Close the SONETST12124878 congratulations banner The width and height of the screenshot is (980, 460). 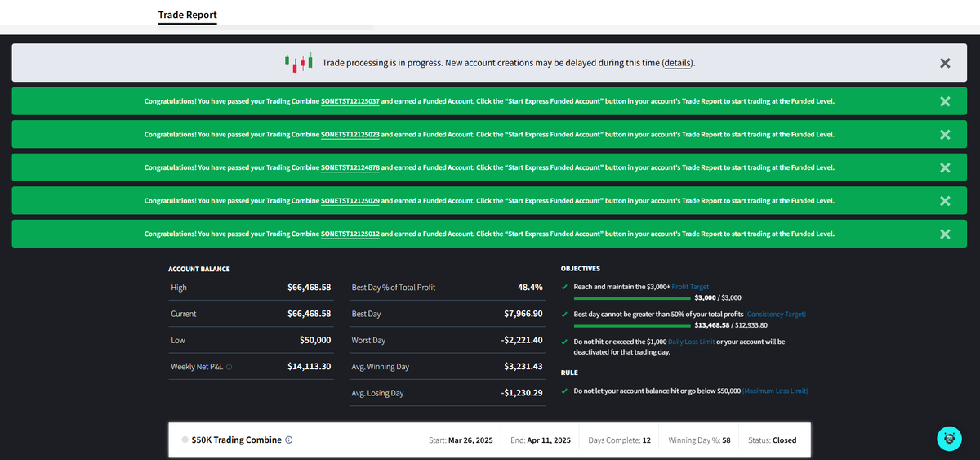tap(945, 167)
